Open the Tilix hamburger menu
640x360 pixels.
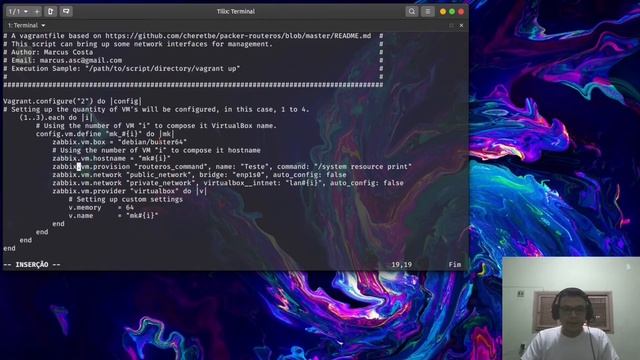(x=427, y=11)
